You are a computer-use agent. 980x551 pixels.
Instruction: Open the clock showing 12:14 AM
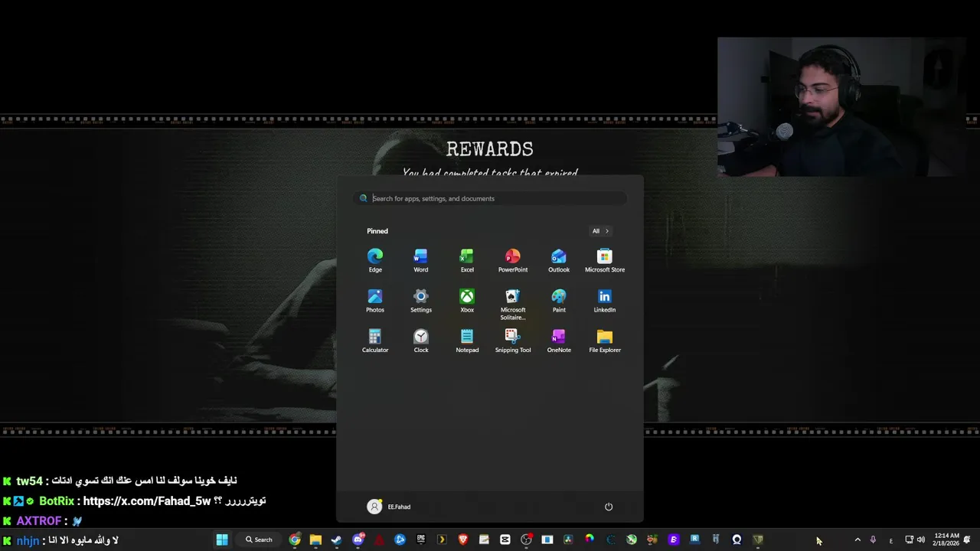[x=946, y=540]
